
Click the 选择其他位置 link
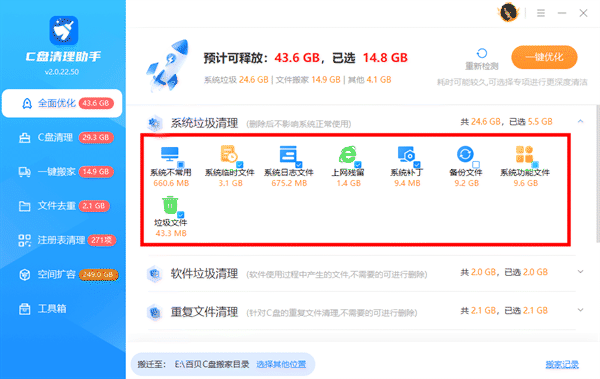tap(281, 364)
